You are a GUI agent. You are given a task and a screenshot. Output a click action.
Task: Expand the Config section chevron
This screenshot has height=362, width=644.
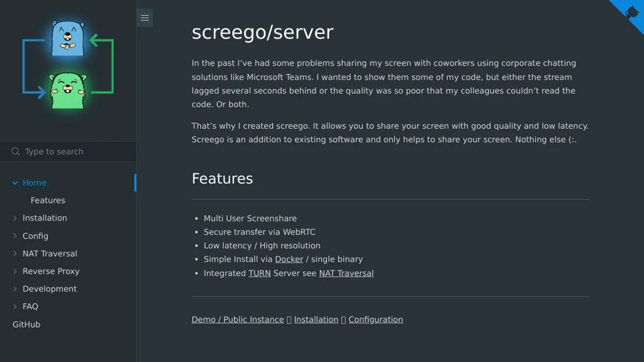(15, 236)
